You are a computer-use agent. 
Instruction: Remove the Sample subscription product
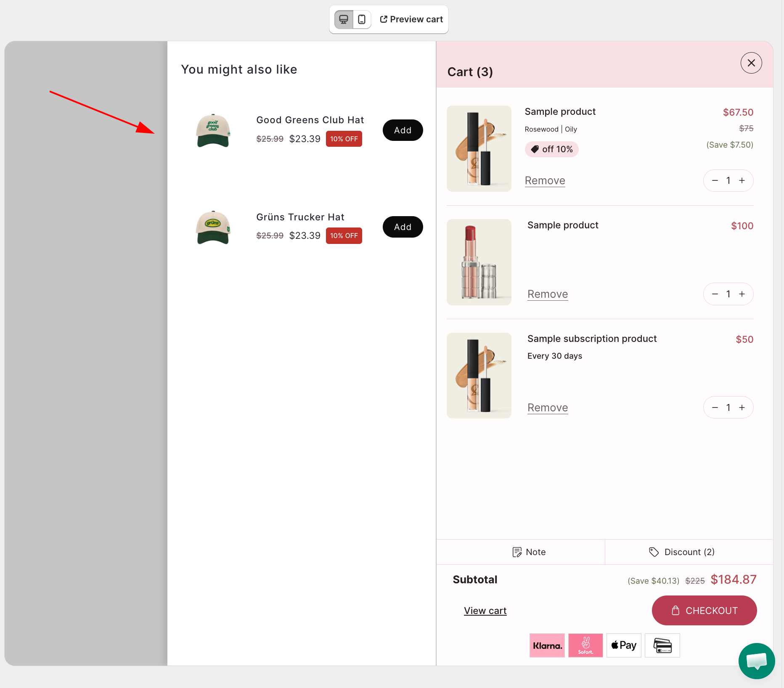548,408
